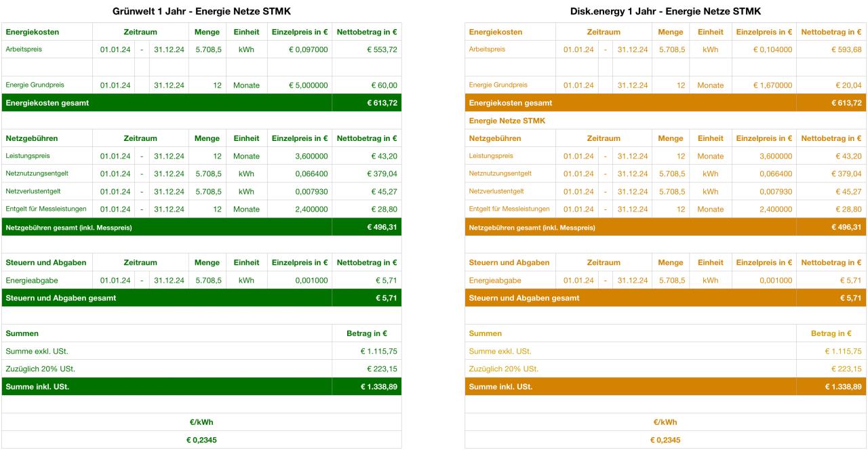
Task: Select the € 5,000000 Grundpreis cell
Action: click(299, 85)
